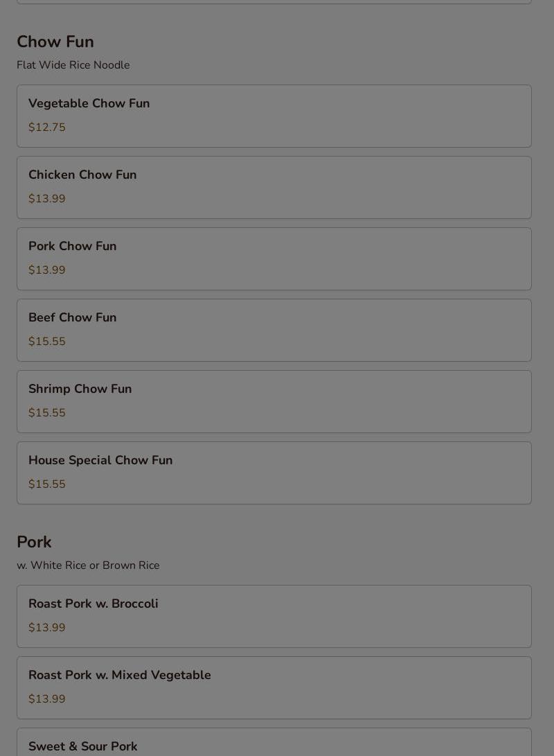Click the $12.75 Vegetable Chow Fun price

(46, 128)
